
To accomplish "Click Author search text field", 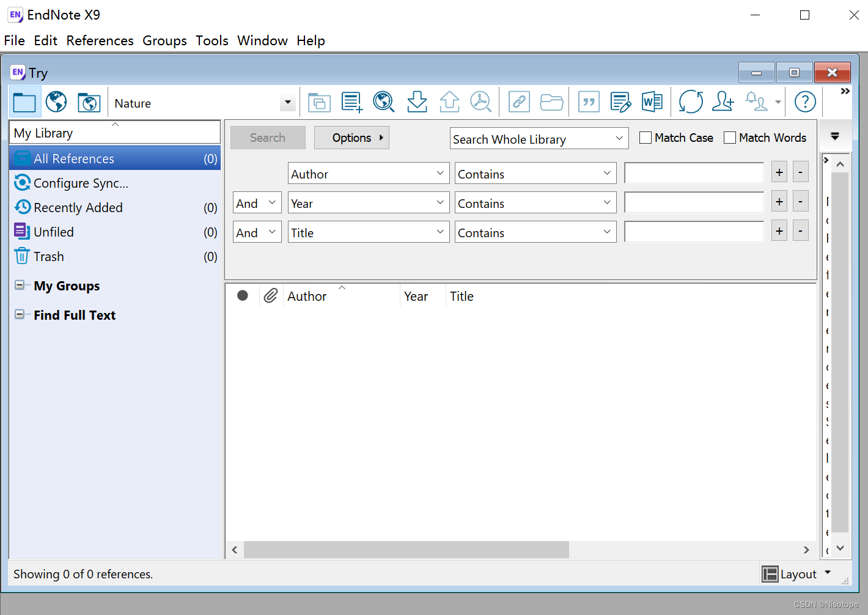I will pos(694,173).
